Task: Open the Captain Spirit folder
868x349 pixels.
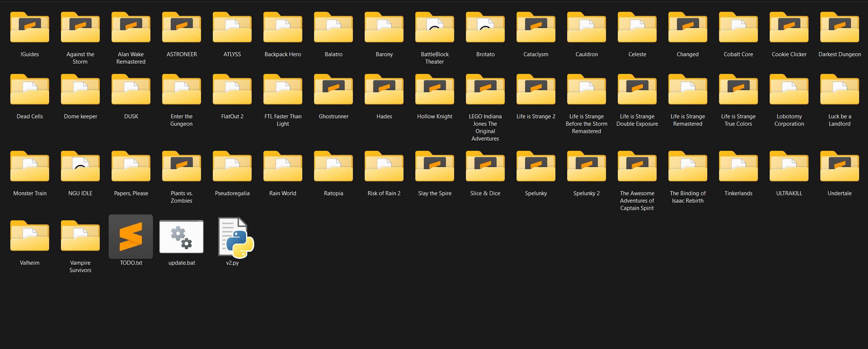Action: (x=637, y=166)
